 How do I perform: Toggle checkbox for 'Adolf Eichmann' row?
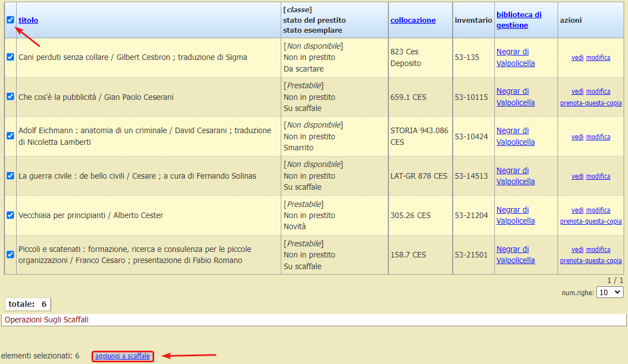tap(10, 136)
